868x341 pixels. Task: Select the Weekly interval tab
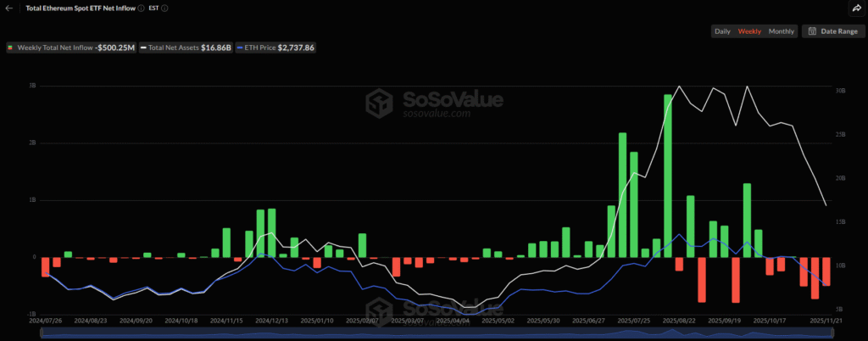[x=749, y=31]
